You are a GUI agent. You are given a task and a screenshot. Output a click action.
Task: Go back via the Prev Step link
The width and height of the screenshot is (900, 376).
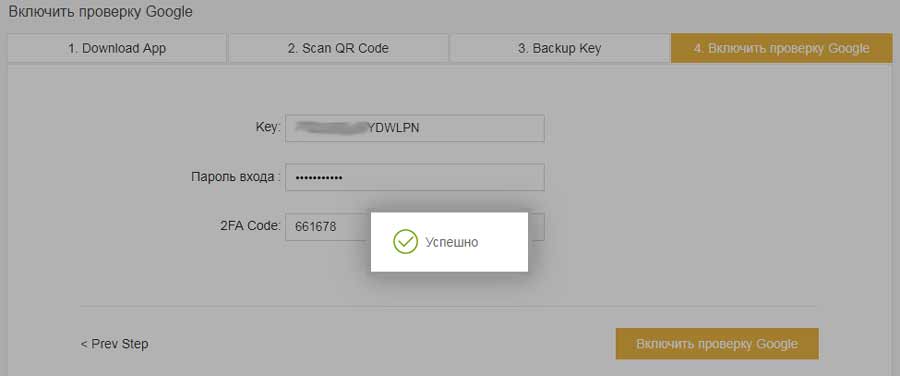point(114,344)
